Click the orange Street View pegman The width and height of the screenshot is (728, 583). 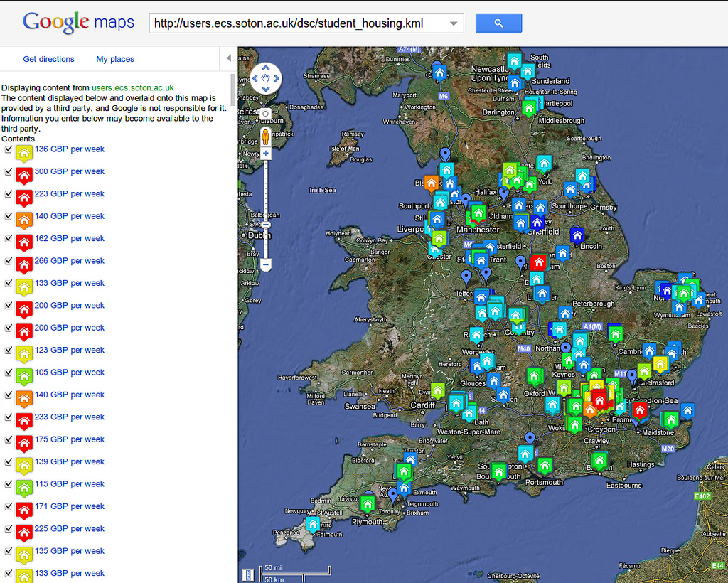(x=265, y=137)
